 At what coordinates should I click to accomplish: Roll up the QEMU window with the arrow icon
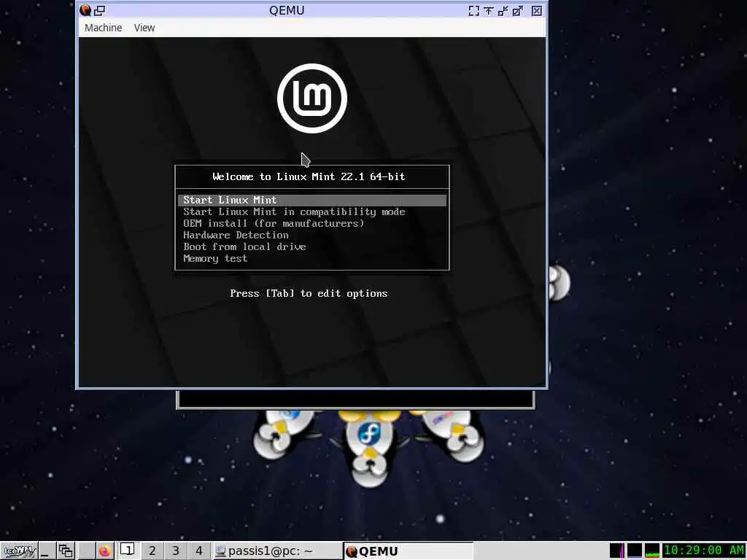[x=488, y=10]
